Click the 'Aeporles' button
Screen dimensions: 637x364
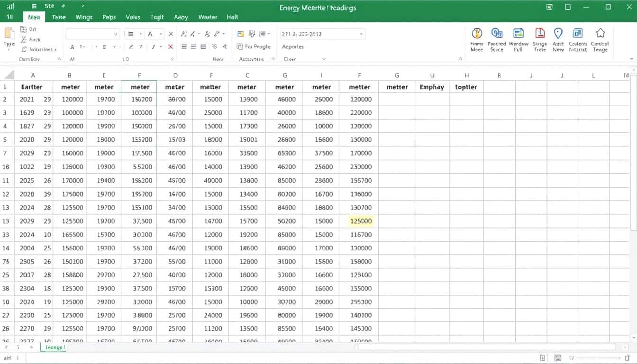coord(293,46)
